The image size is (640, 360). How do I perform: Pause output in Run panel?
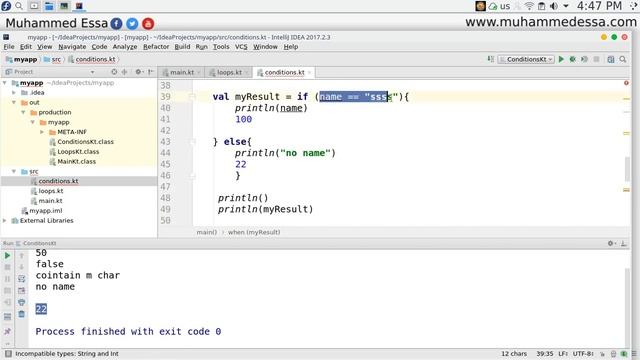pos(7,279)
